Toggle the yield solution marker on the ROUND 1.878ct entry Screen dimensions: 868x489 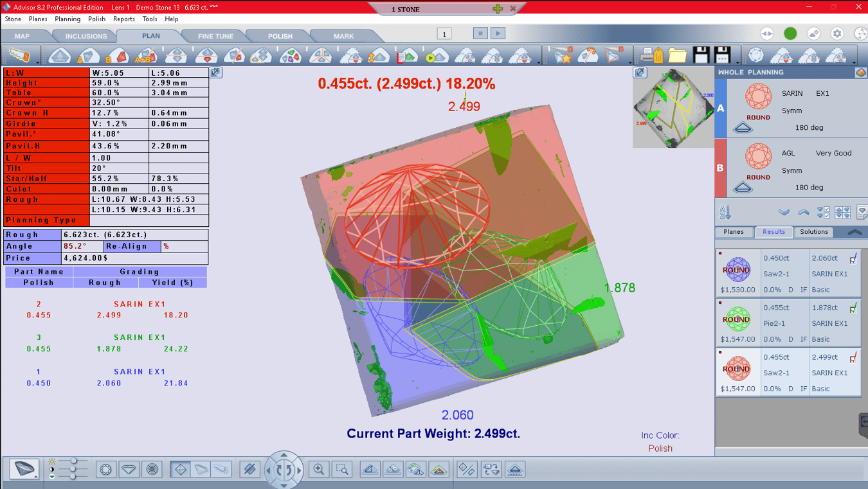(x=853, y=308)
